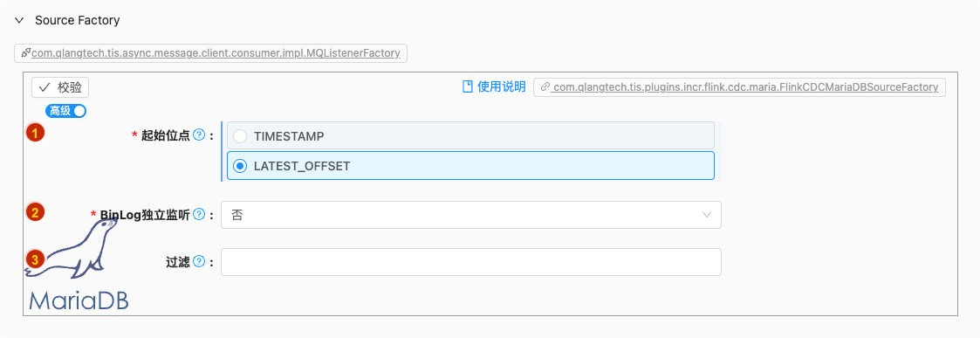This screenshot has height=338, width=980.
Task: Click the 使用说明 document icon
Action: [467, 87]
